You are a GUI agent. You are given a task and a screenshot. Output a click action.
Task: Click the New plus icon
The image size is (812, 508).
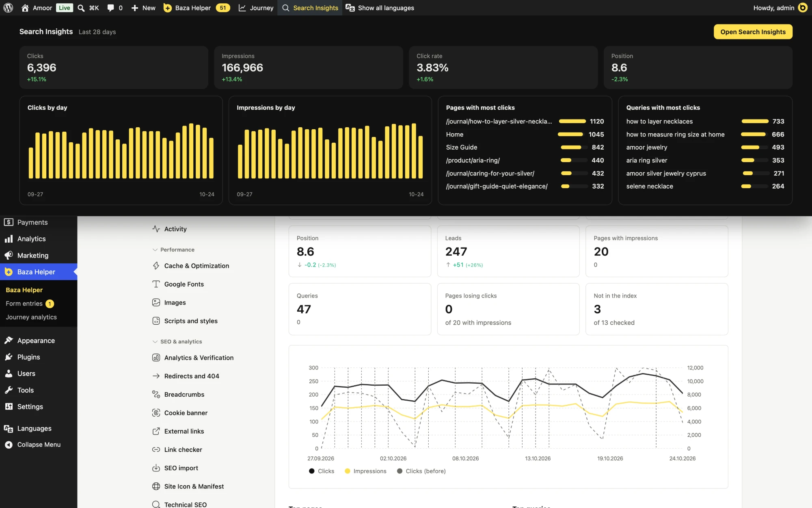(135, 8)
